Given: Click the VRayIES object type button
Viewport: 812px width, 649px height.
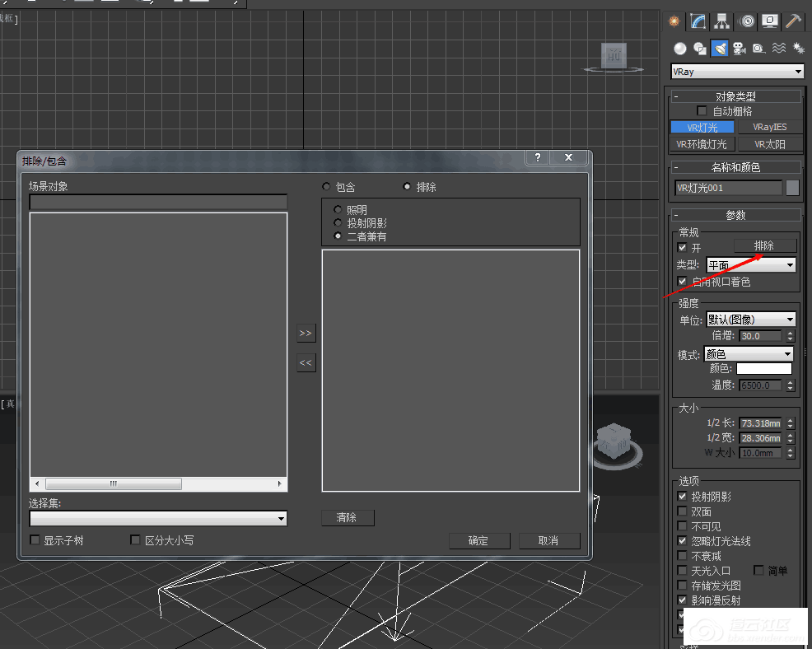Looking at the screenshot, I should (x=770, y=127).
